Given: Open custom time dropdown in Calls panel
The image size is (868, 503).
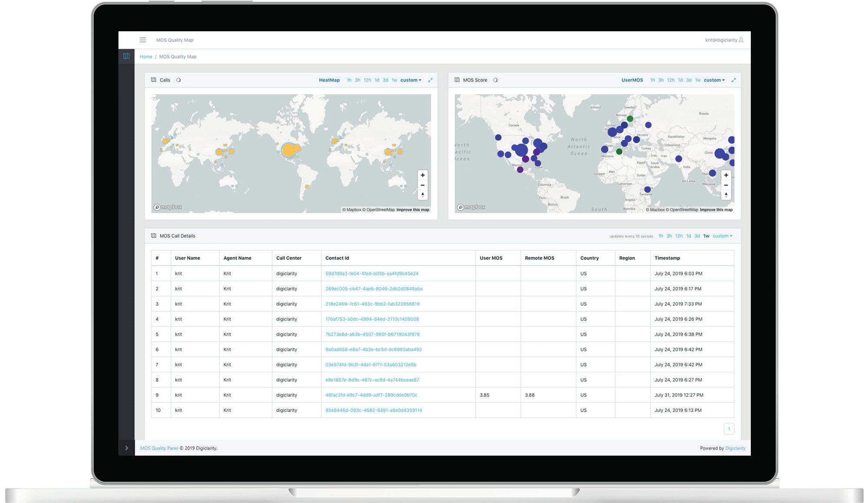Looking at the screenshot, I should tap(411, 80).
